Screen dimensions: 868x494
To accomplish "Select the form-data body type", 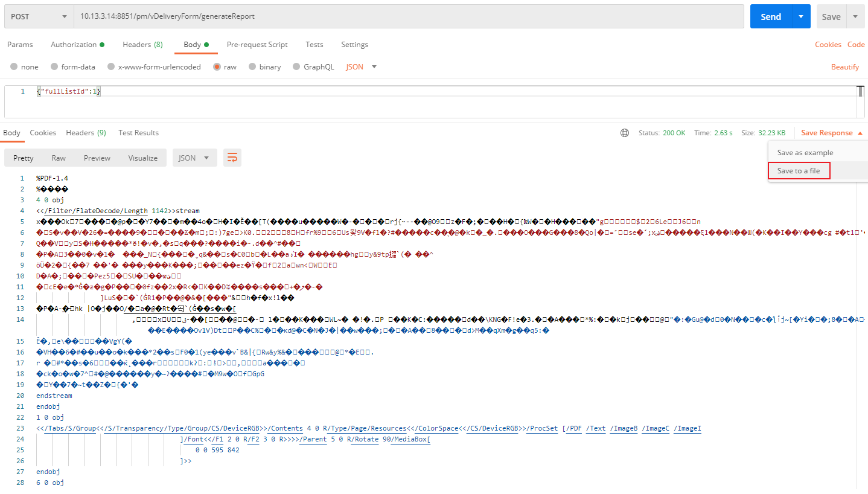I will tap(73, 66).
